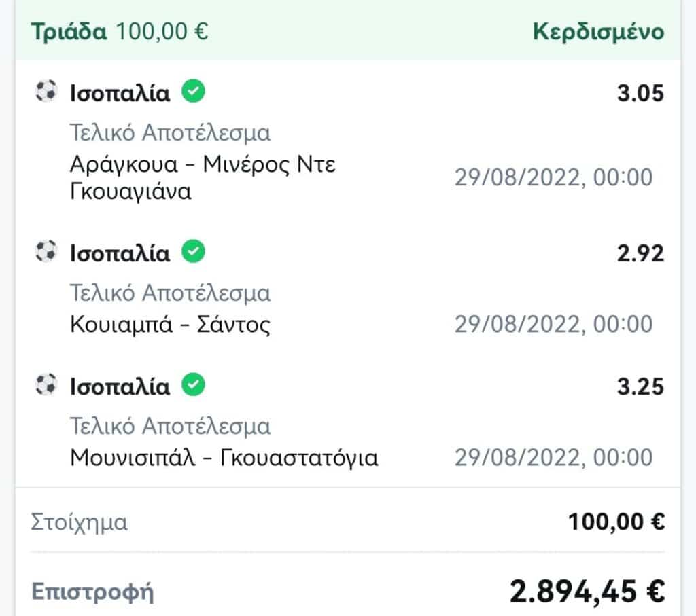
Task: Select the 3.05 odds value
Action: (x=640, y=92)
